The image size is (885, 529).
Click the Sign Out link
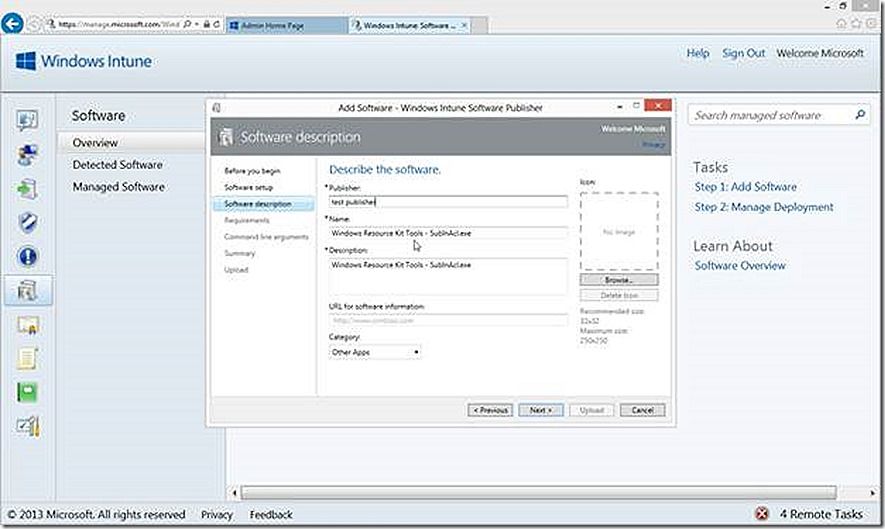[x=743, y=53]
